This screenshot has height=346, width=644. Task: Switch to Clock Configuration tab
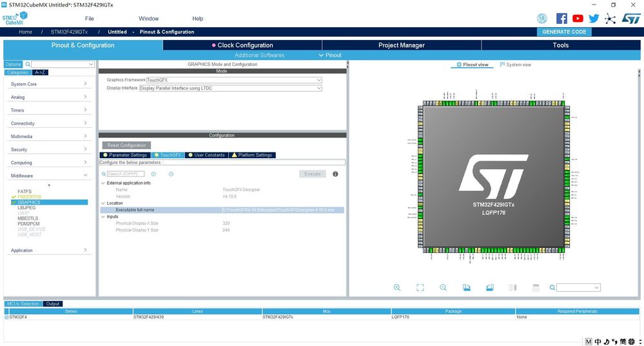[242, 45]
